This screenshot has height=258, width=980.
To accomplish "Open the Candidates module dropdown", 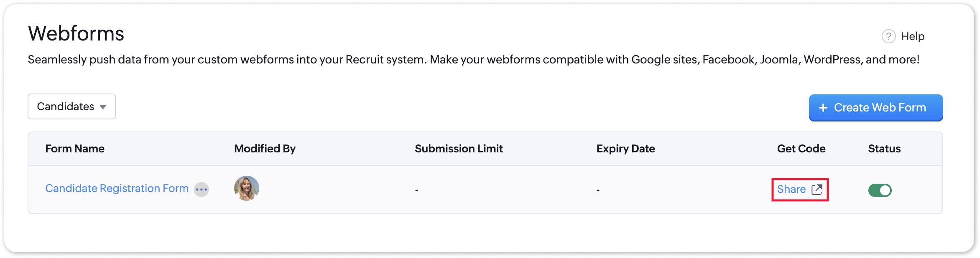I will tap(71, 106).
